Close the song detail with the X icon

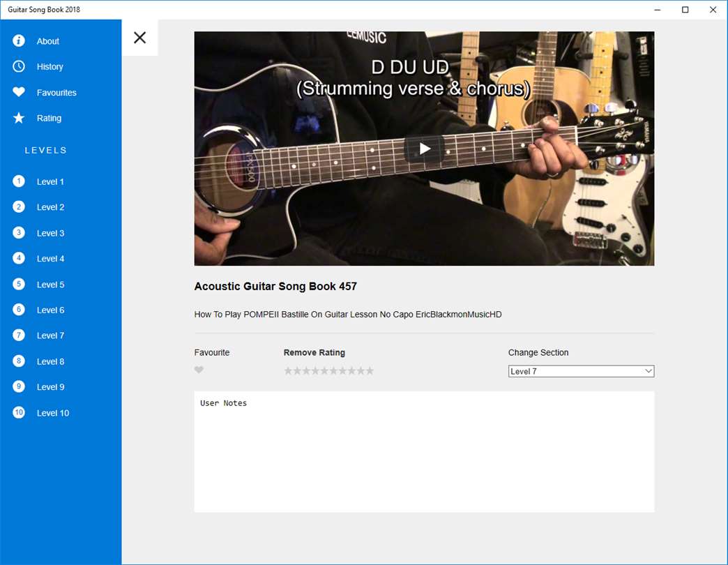coord(139,38)
